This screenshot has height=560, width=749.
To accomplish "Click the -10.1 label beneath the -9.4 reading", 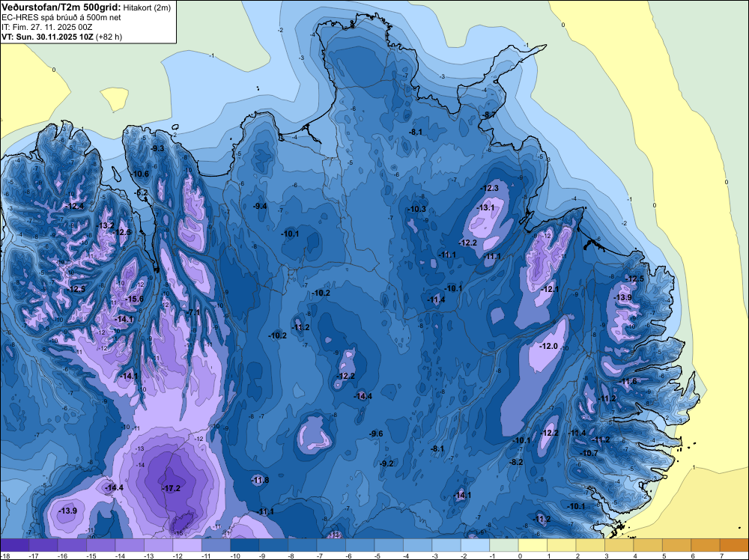I will click(289, 234).
